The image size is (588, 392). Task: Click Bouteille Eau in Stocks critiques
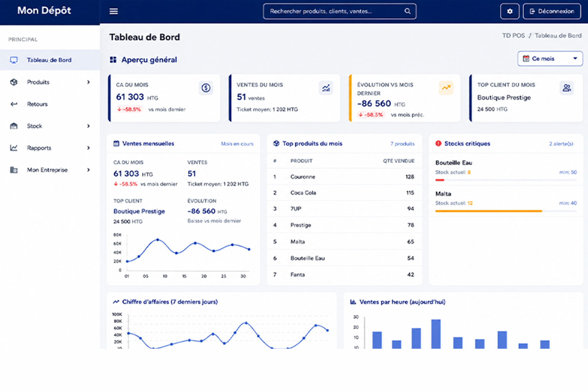(454, 163)
